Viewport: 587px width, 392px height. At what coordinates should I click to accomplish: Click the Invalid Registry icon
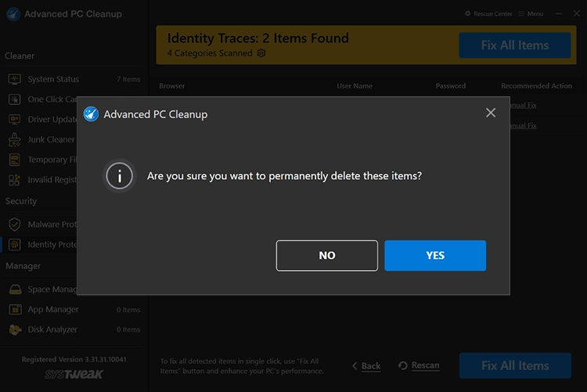tap(15, 180)
